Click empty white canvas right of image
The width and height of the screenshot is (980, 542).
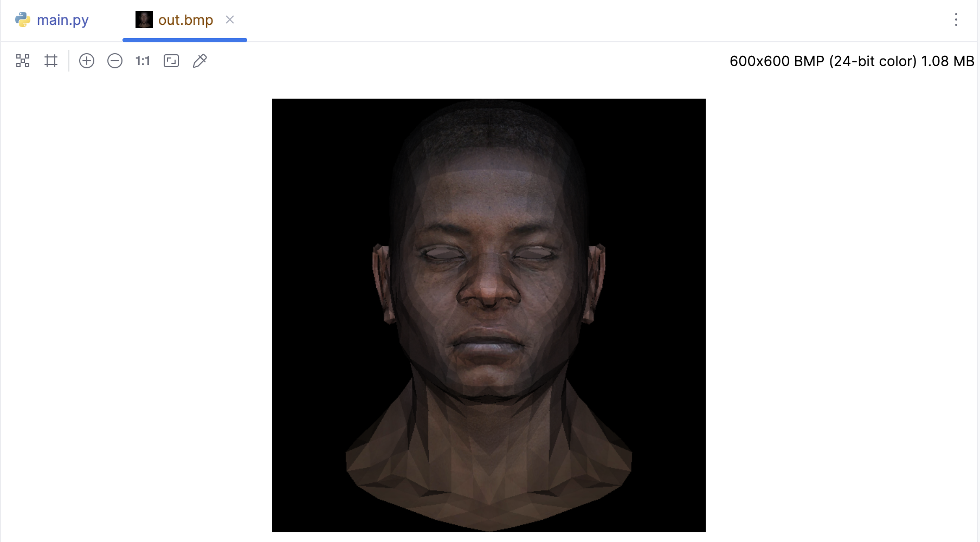pyautogui.click(x=840, y=314)
